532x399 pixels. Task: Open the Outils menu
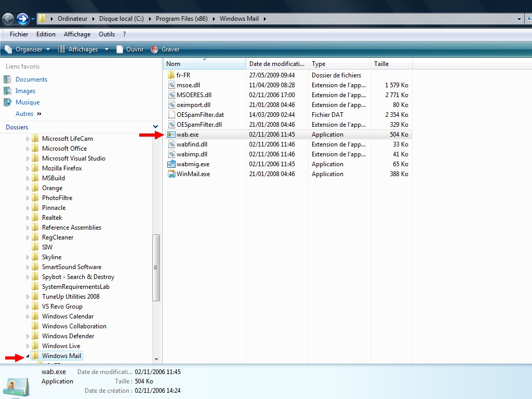pos(107,34)
